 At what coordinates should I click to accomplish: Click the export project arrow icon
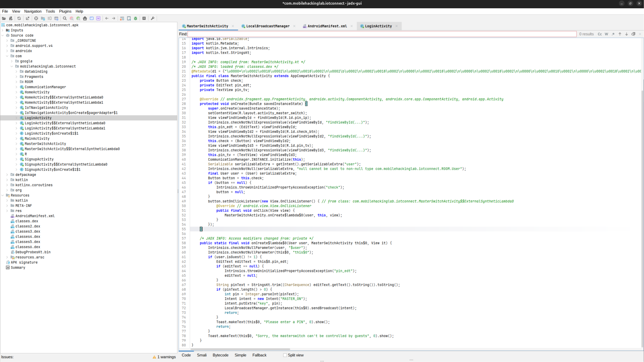tap(28, 18)
